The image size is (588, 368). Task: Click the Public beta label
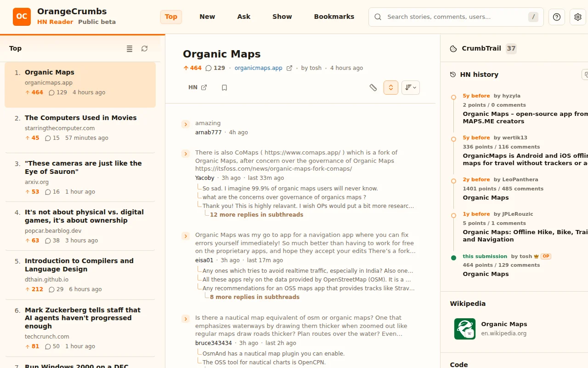click(x=97, y=22)
